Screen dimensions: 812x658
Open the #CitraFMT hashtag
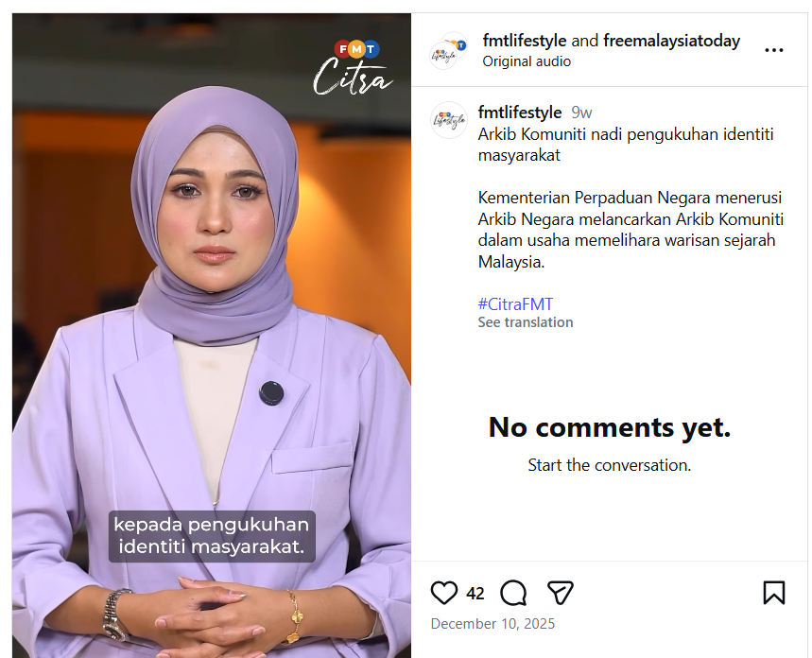coord(515,304)
